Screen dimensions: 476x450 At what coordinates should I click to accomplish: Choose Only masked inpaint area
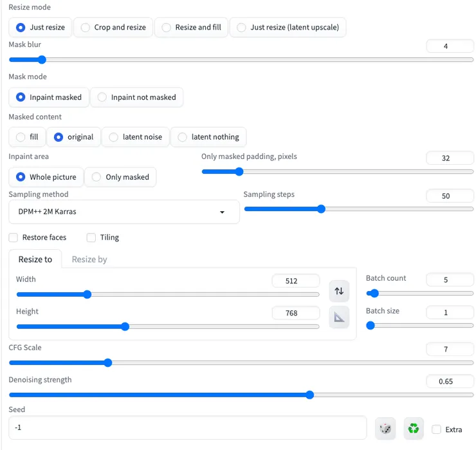pos(120,177)
